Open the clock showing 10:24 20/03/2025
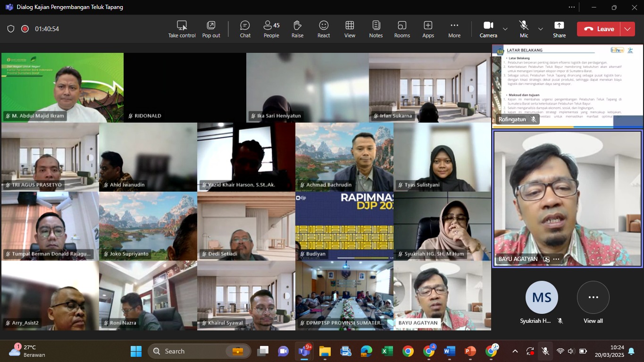Screen dimensions: 644x362 tap(609, 351)
